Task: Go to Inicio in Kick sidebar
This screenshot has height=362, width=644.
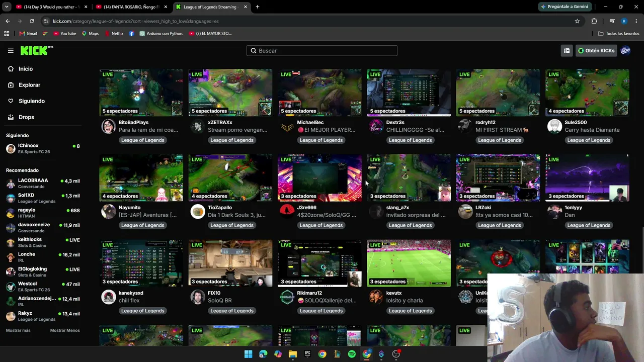Action: coord(26,69)
